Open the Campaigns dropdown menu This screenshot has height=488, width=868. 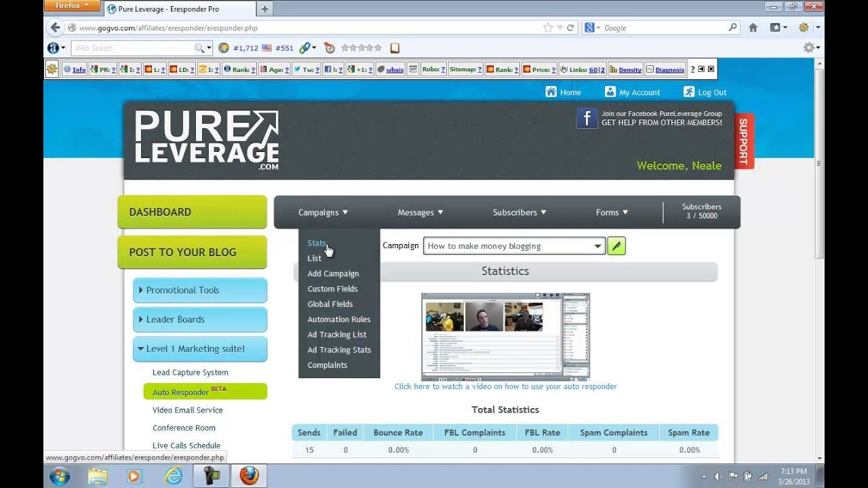click(x=323, y=212)
